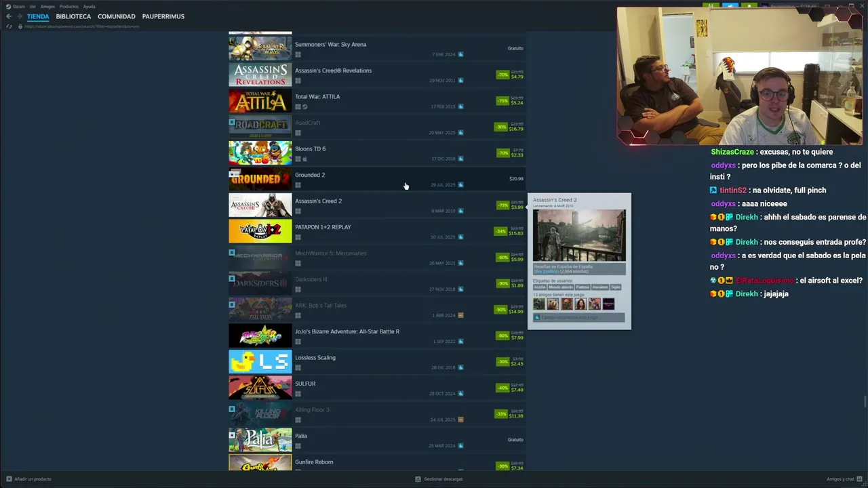Click the mixed review icon on ARK: Bob's Tall Tales
868x488 pixels.
(x=460, y=315)
